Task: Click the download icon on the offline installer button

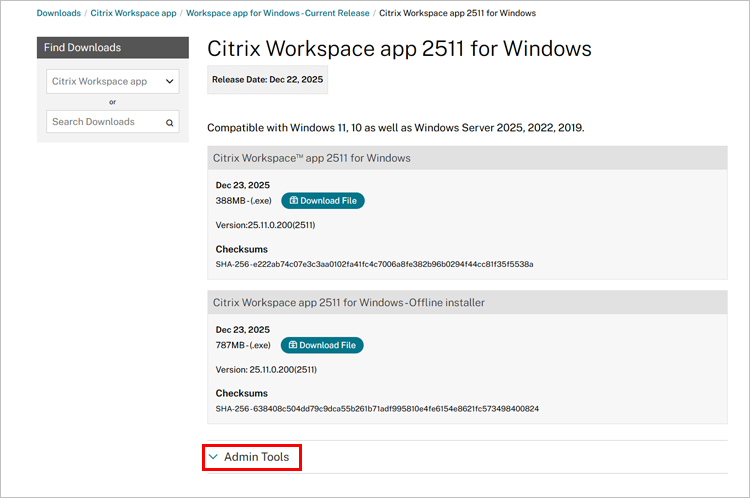Action: (291, 345)
